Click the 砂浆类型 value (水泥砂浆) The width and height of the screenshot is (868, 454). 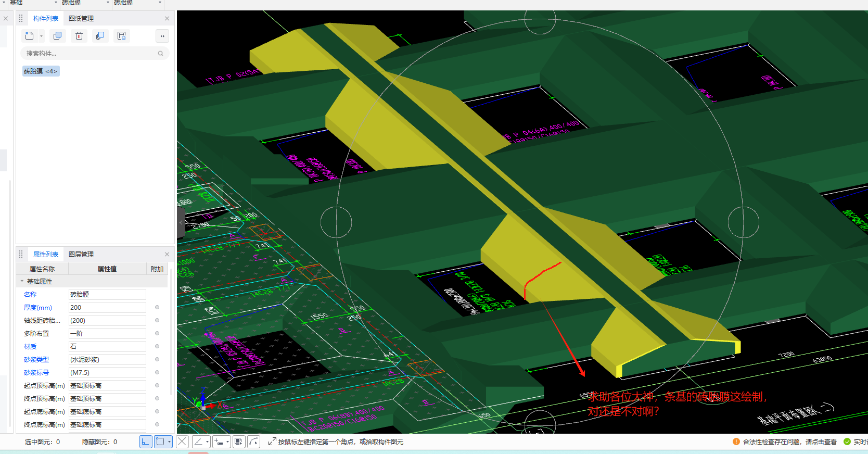click(x=107, y=360)
